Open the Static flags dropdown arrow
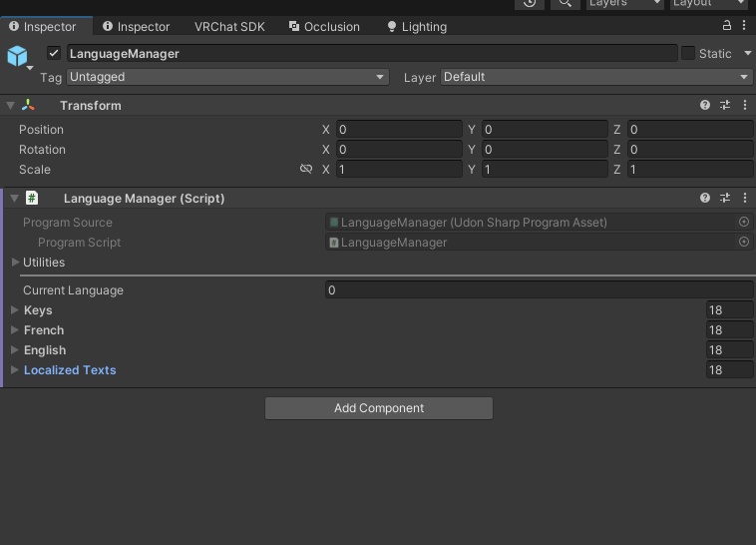 pos(748,53)
